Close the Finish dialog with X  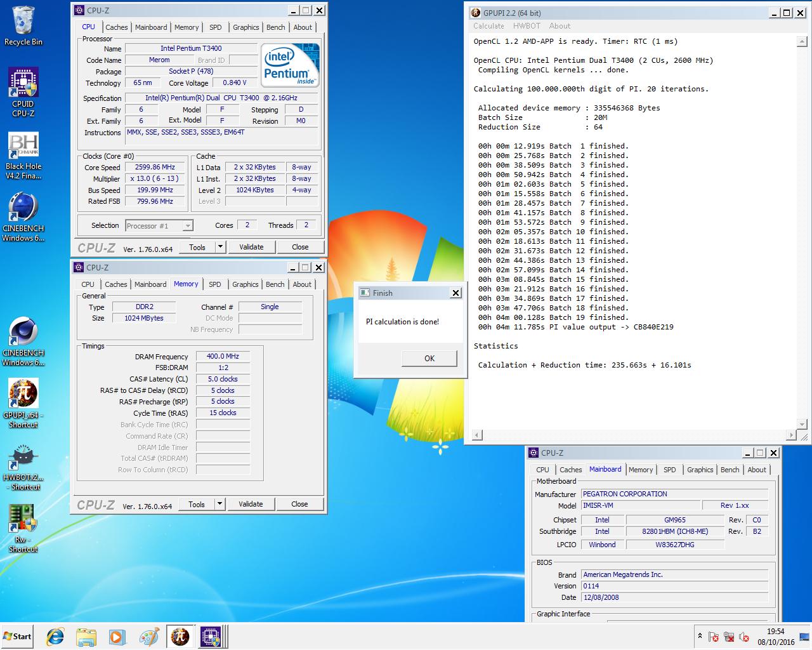(x=455, y=293)
